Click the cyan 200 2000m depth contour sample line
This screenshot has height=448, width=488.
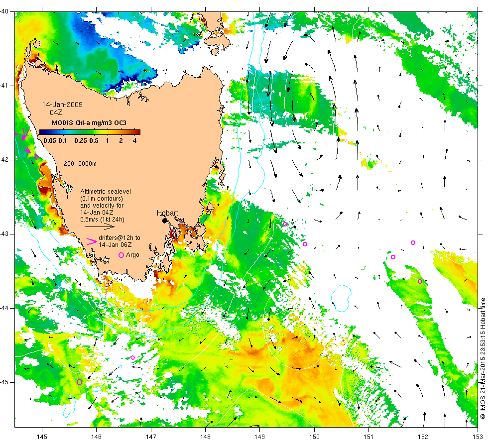pyautogui.click(x=71, y=169)
